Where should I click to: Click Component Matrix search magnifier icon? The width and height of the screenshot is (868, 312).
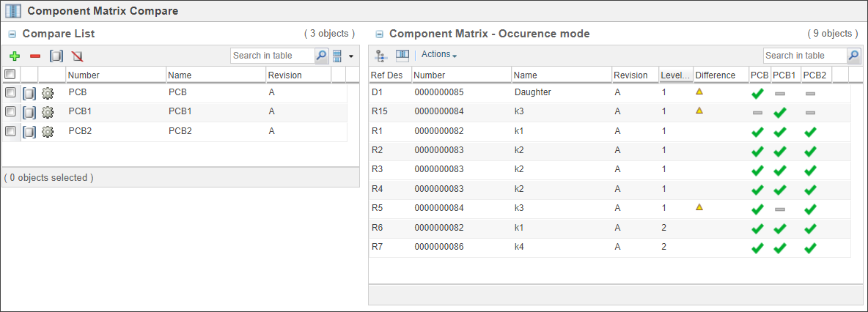pyautogui.click(x=854, y=56)
